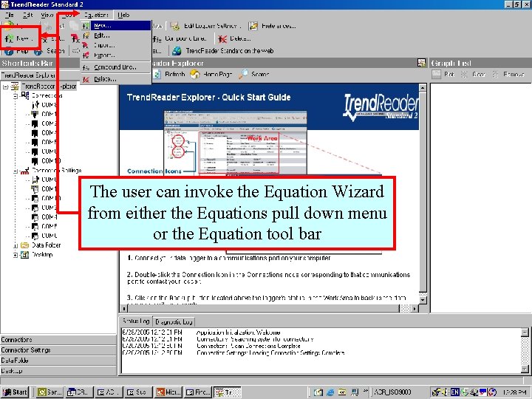Click Plot in the Graph List toolbar
The image size is (532, 399).
click(443, 75)
